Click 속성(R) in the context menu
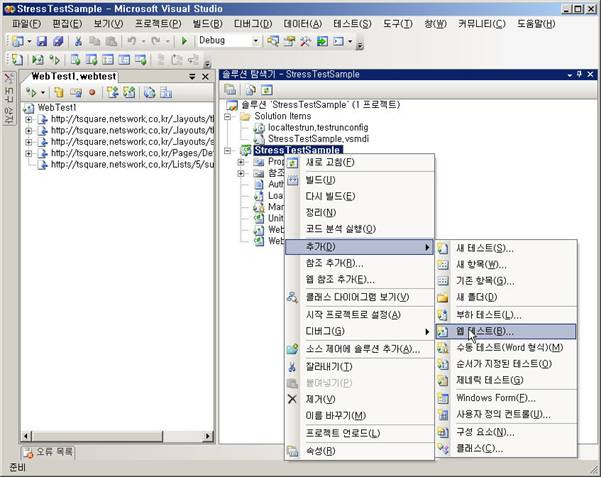The height and width of the screenshot is (477, 601). pyautogui.click(x=359, y=451)
